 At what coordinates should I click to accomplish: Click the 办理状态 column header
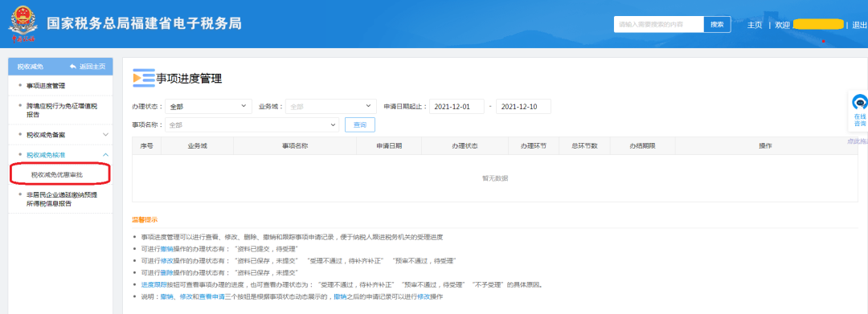tap(465, 146)
